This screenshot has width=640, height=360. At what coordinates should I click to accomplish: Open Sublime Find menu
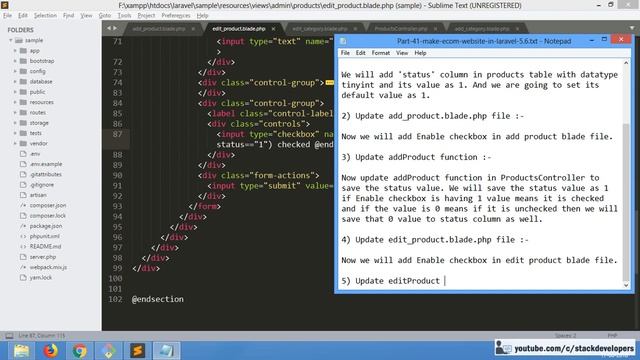tap(68, 16)
